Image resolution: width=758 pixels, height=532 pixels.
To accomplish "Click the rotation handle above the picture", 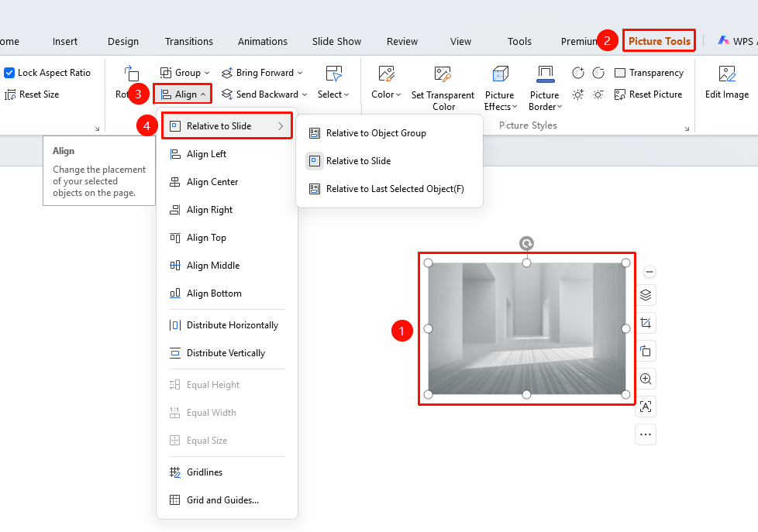I will 526,243.
